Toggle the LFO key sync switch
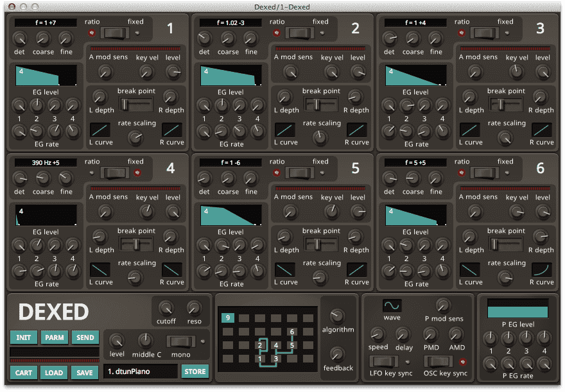This screenshot has width=565, height=392. tap(384, 362)
